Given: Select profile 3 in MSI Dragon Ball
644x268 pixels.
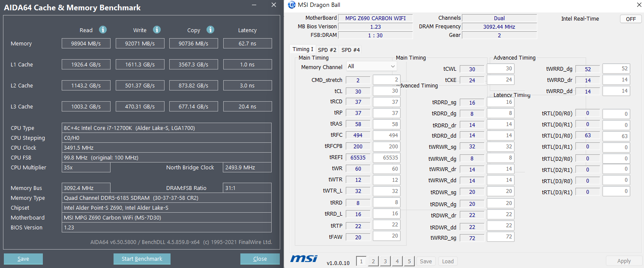Looking at the screenshot, I should (385, 261).
